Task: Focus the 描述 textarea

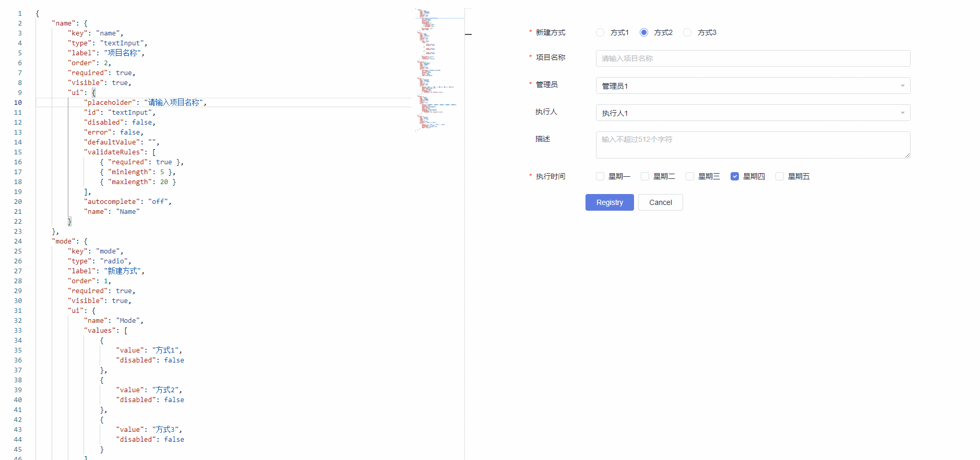Action: 753,145
